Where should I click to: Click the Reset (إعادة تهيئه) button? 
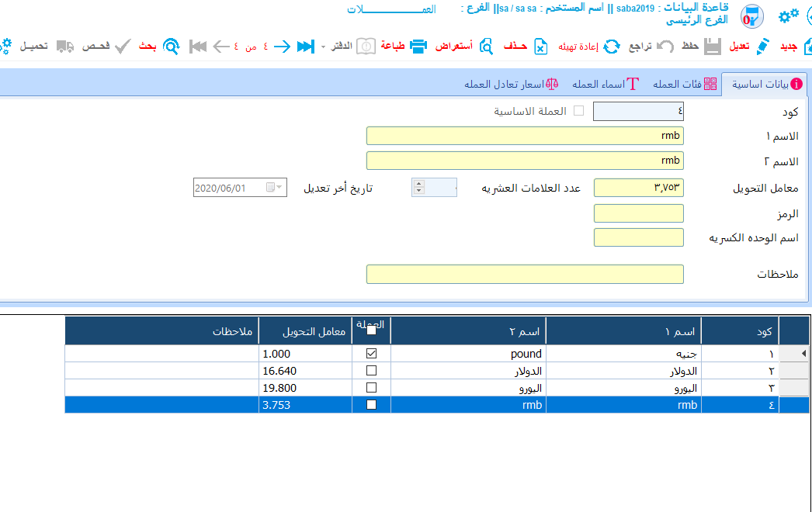(x=612, y=47)
